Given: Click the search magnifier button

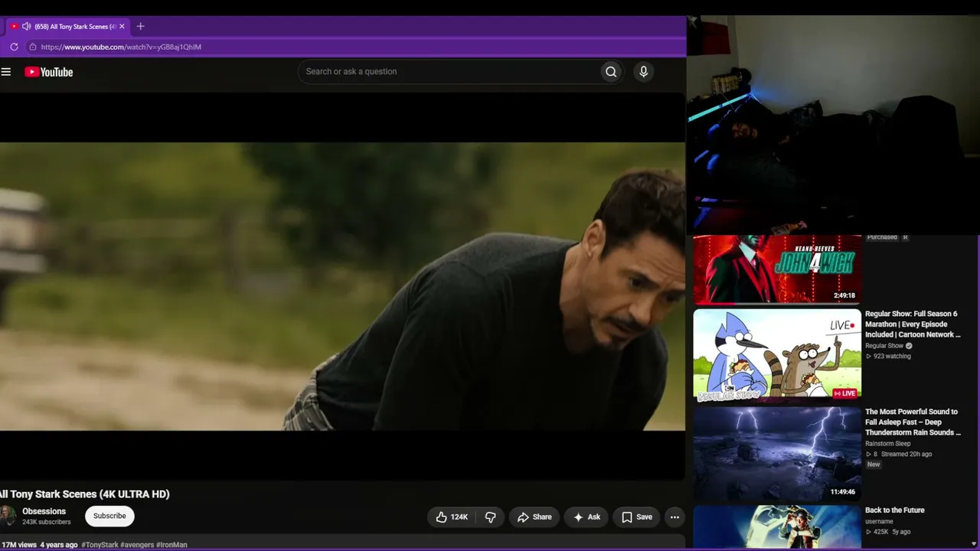Looking at the screenshot, I should [x=611, y=72].
